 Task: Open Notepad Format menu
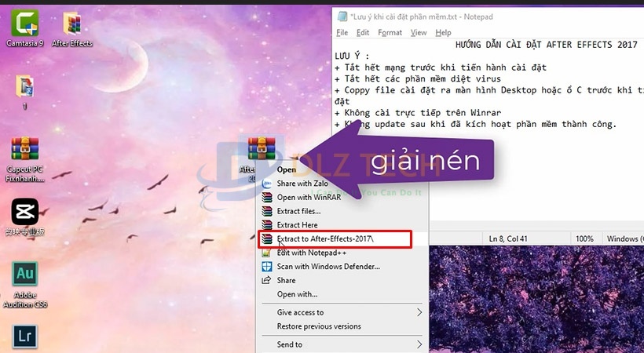click(390, 32)
